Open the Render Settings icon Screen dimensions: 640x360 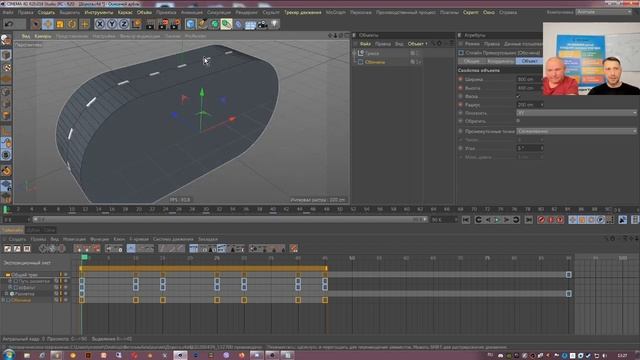point(175,24)
